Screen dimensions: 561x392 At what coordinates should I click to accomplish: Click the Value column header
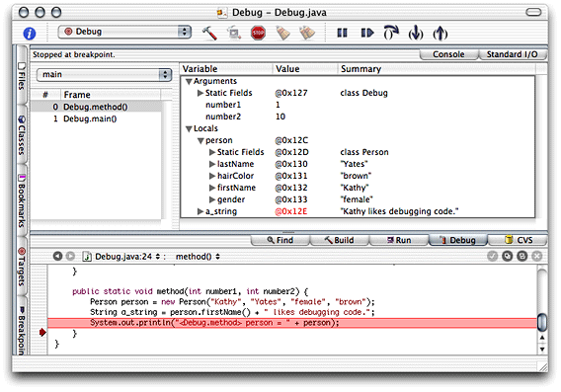[305, 69]
